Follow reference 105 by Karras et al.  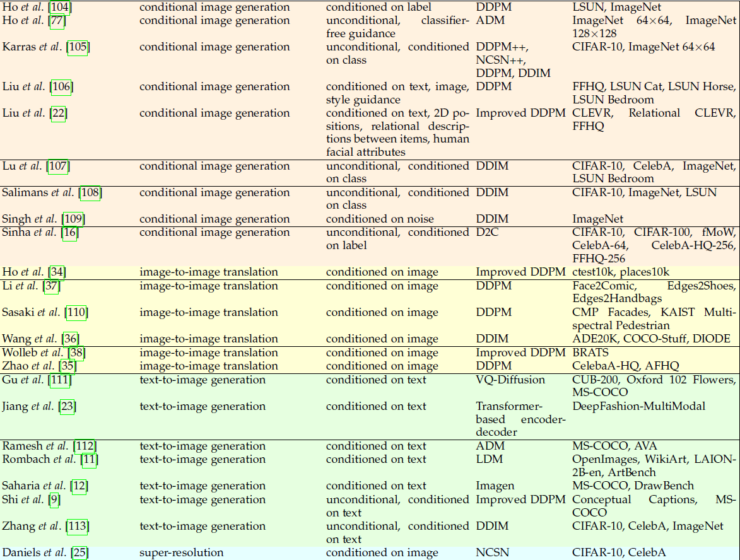78,47
